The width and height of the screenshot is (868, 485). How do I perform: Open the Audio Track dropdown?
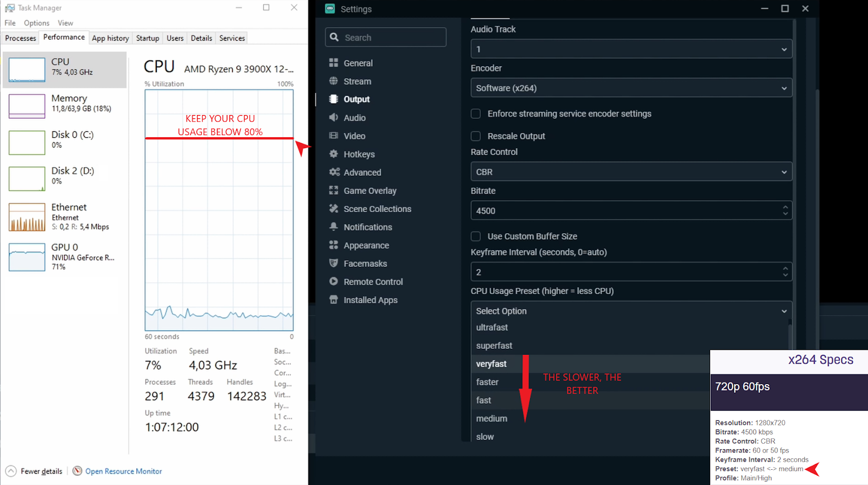click(x=631, y=49)
